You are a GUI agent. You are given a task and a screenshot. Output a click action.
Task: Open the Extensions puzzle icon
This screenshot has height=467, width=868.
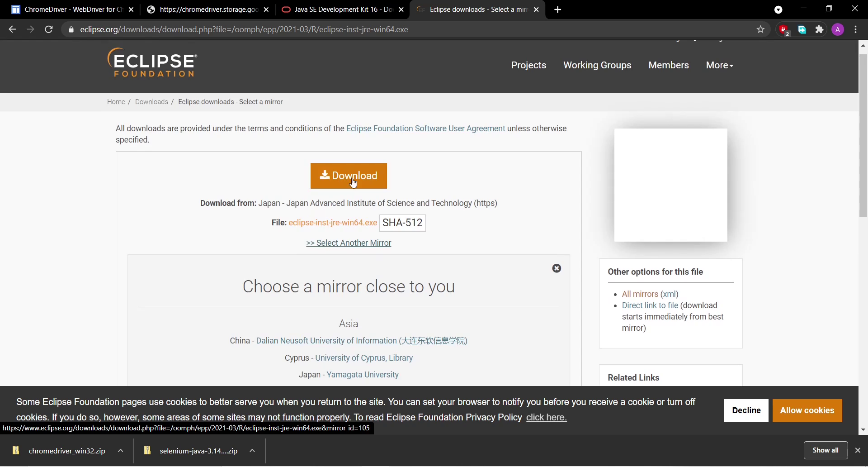(x=820, y=29)
